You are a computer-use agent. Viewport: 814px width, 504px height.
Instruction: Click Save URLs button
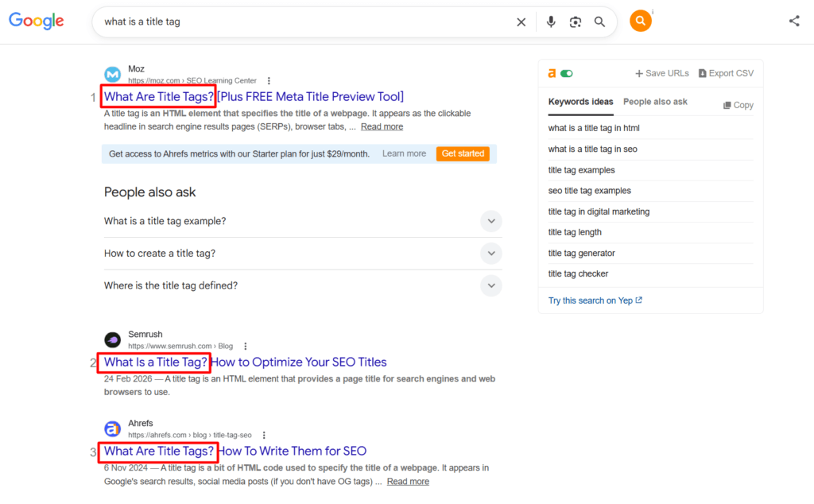(662, 74)
